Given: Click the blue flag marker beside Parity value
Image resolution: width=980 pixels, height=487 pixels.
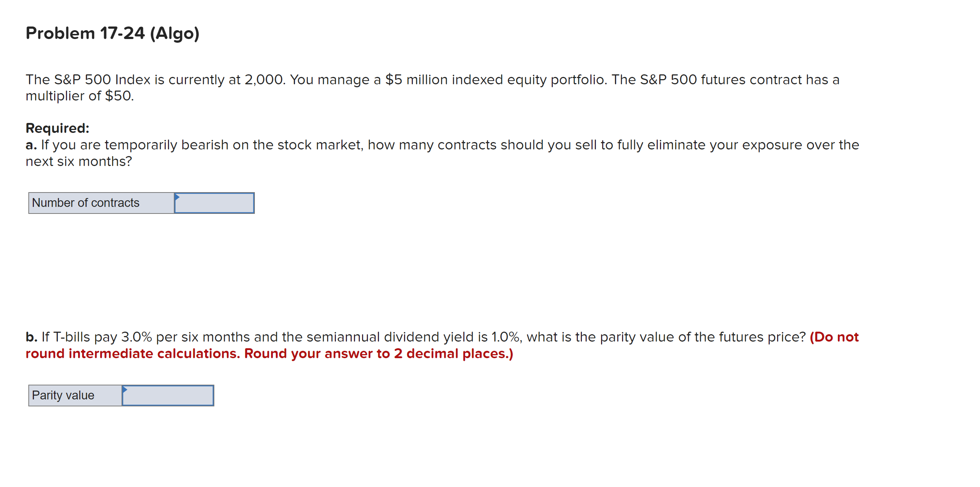Looking at the screenshot, I should (124, 389).
